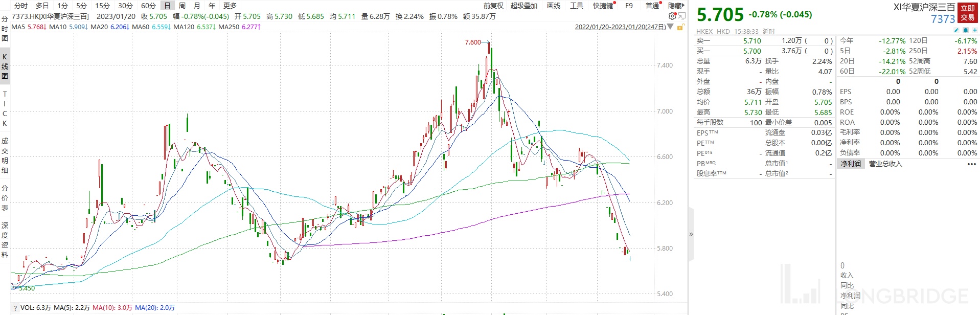Open chart settings gear icon
This screenshot has width=980, height=315.
click(672, 16)
